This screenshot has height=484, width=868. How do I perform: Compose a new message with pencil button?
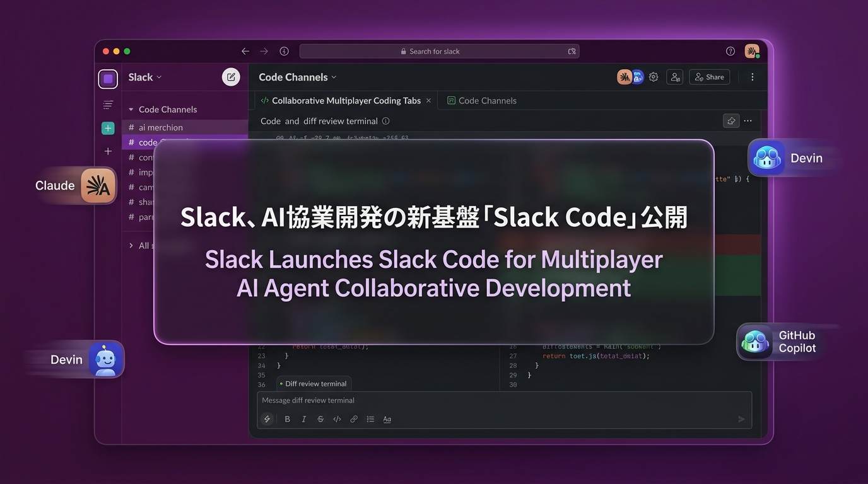pos(231,77)
